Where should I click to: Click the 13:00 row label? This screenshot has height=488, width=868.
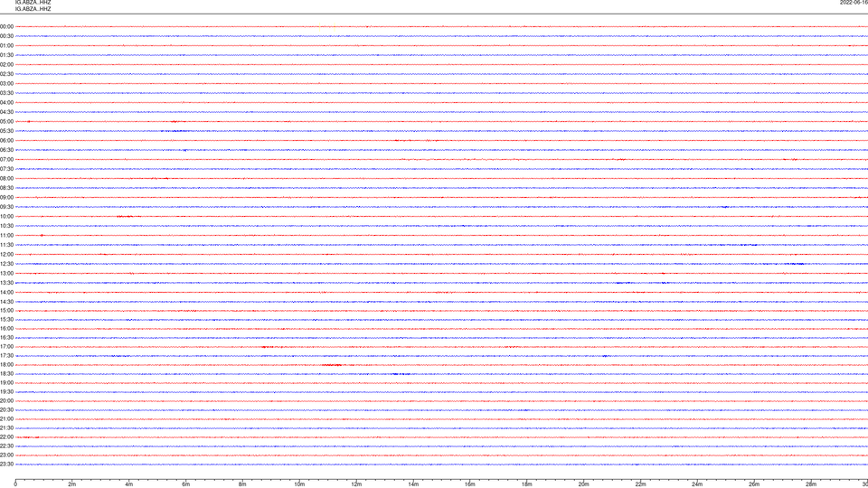pyautogui.click(x=6, y=273)
